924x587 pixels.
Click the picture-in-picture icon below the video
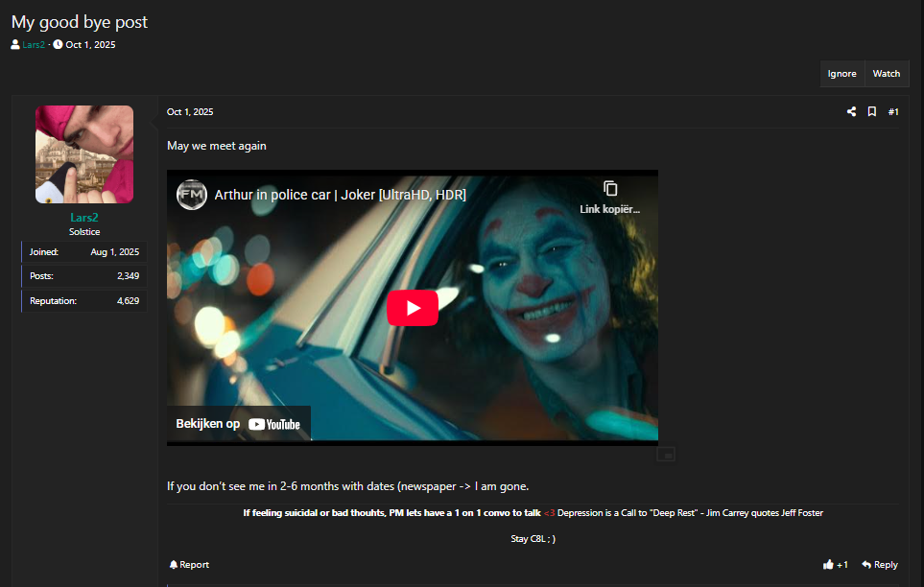pyautogui.click(x=666, y=454)
